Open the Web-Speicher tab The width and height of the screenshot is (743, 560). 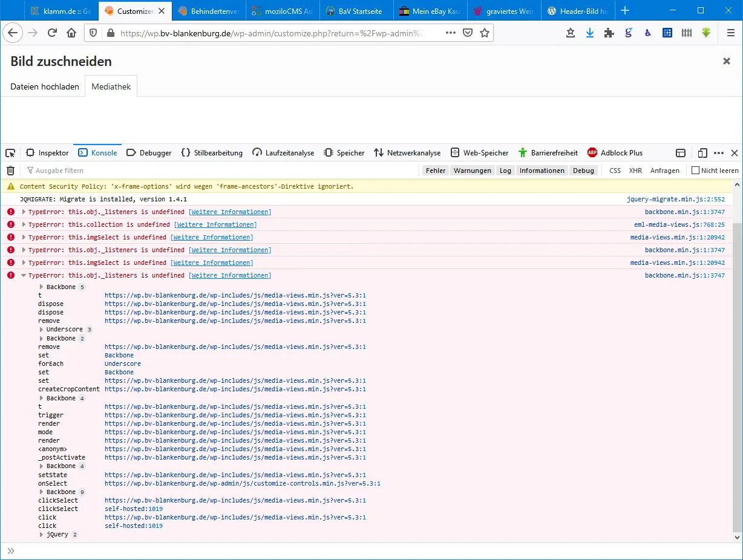click(x=480, y=153)
